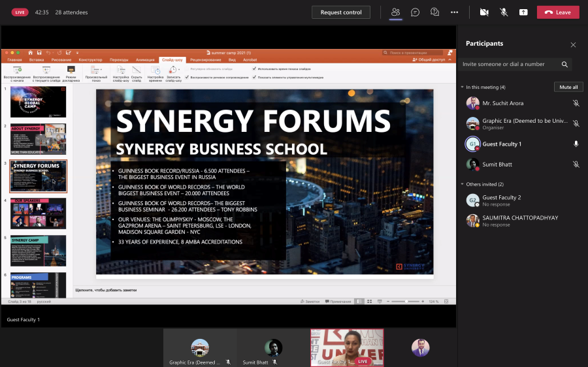Open the meeting chat icon

pos(415,12)
